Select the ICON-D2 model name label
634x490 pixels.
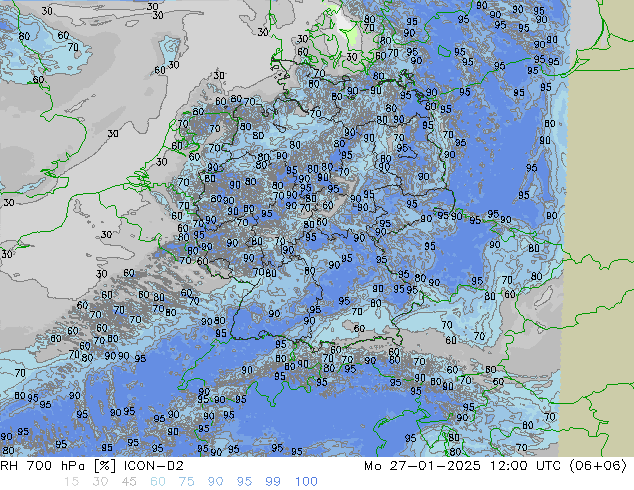click(x=154, y=466)
